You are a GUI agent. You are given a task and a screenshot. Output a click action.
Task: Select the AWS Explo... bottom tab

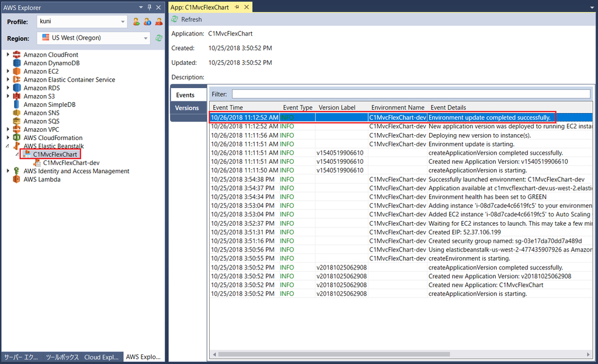[143, 357]
